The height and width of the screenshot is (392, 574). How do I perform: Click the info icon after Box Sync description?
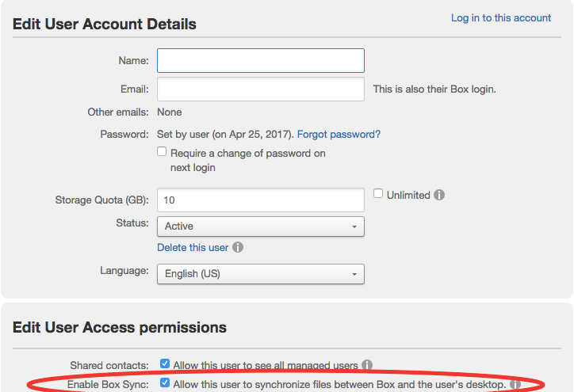coord(515,384)
